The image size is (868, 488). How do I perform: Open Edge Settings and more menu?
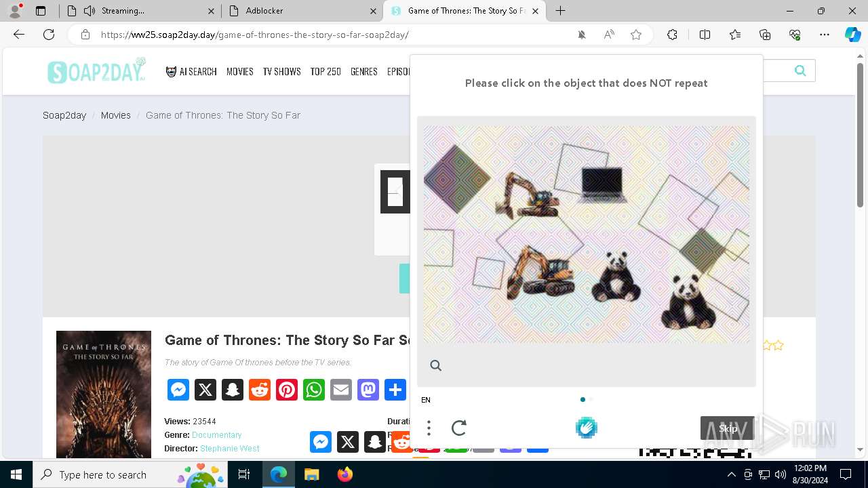[x=825, y=35]
